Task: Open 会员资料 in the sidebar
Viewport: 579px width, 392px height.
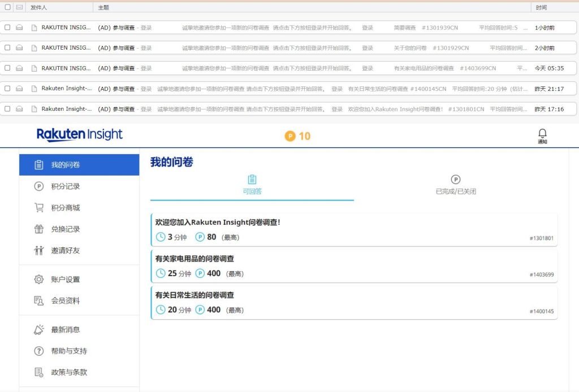Action: (79, 300)
